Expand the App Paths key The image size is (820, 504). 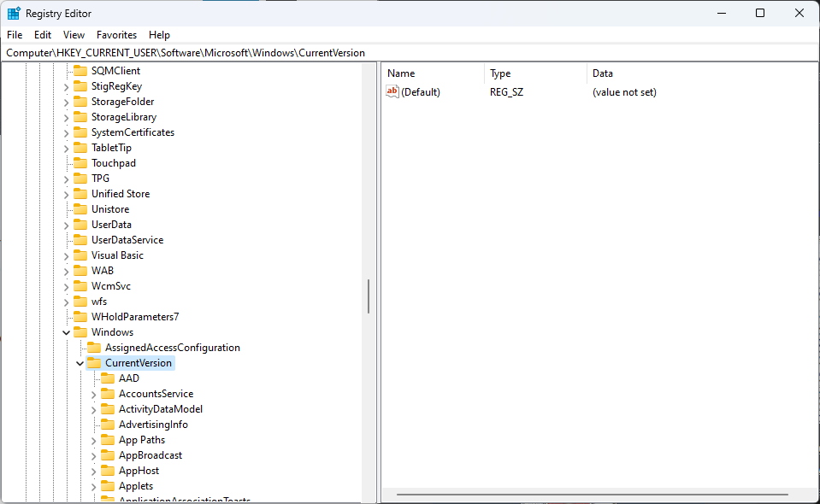(94, 440)
